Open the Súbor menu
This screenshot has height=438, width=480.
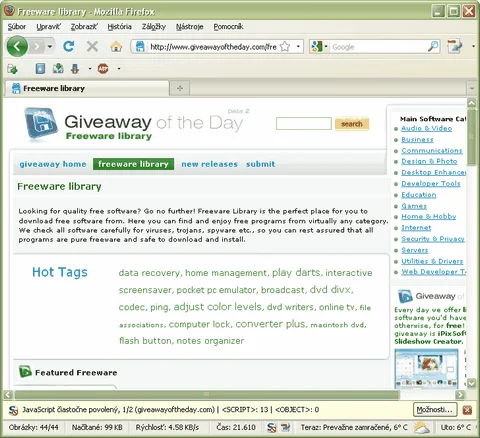(17, 27)
